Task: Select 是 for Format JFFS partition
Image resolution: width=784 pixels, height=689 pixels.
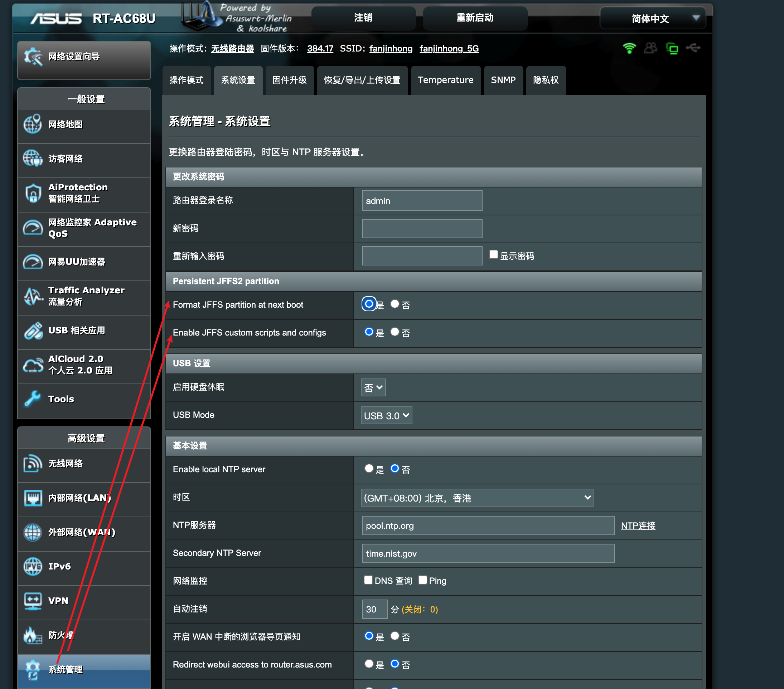Action: (369, 304)
